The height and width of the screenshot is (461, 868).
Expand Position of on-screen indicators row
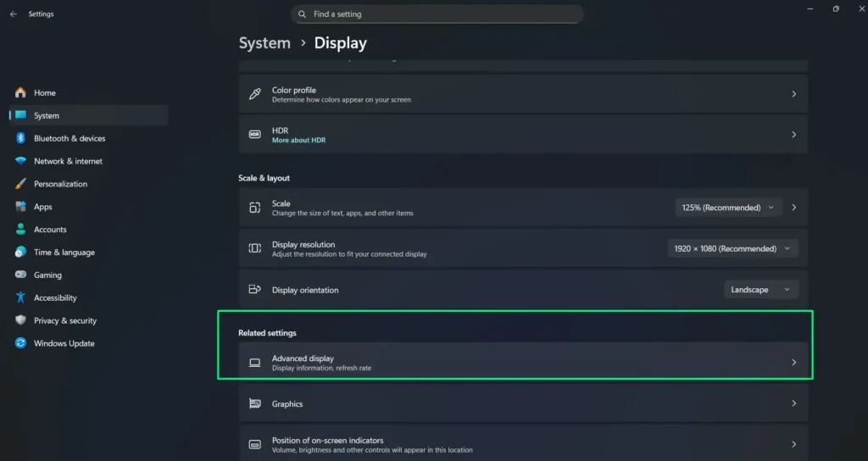(793, 444)
